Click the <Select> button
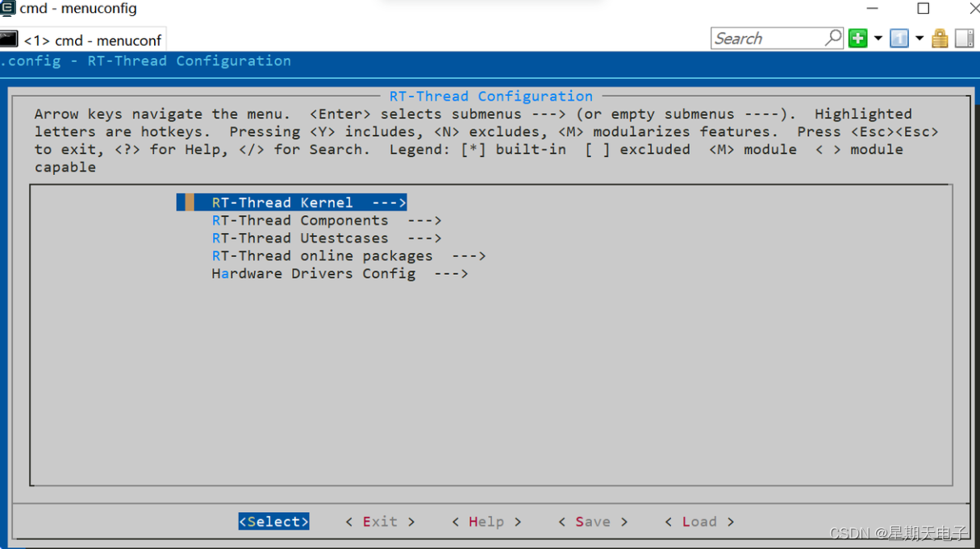Screen dimensions: 980x549 coord(273,522)
